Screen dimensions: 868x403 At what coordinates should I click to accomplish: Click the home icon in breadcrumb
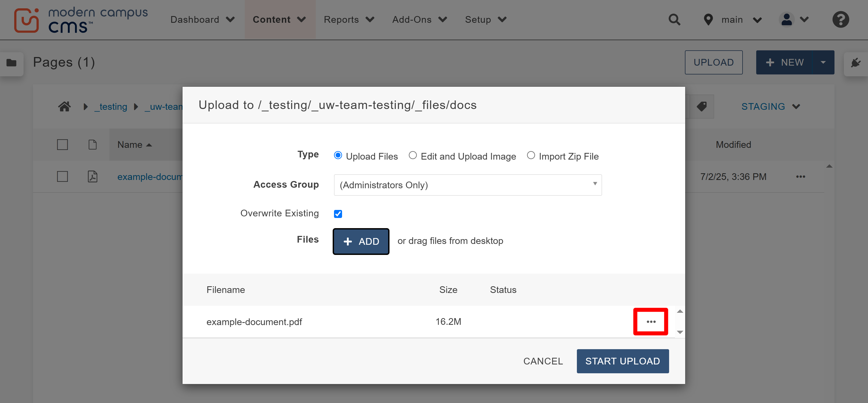click(x=64, y=106)
